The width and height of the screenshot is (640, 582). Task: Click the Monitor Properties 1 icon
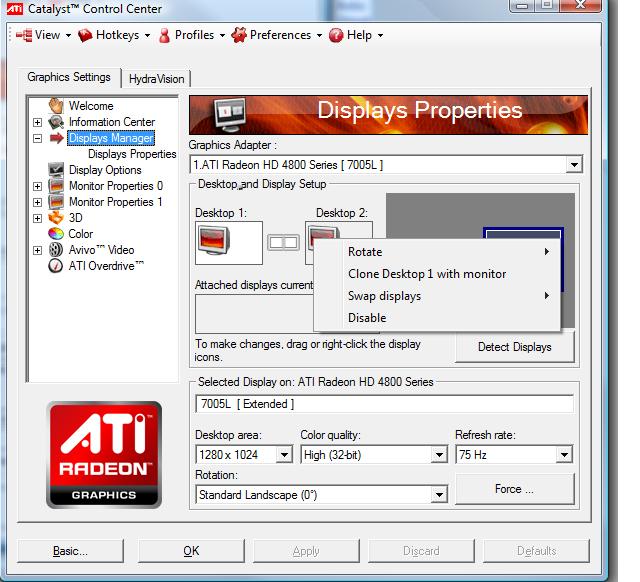click(x=56, y=202)
